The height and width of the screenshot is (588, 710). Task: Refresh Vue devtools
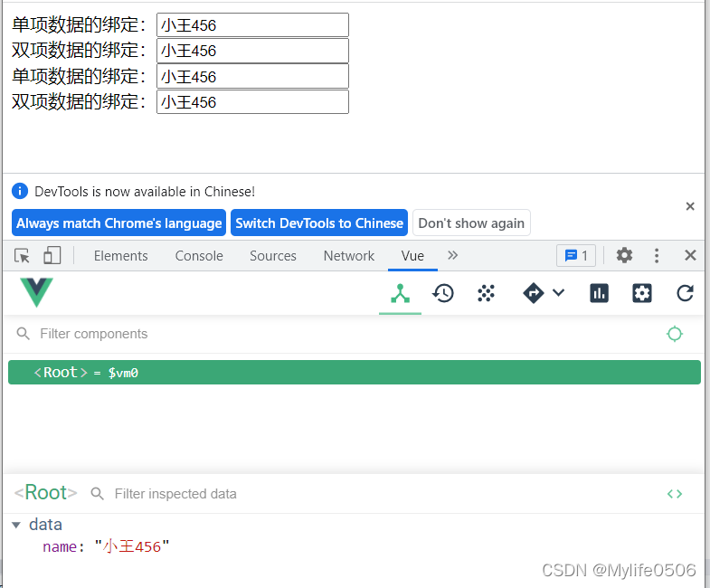(685, 293)
